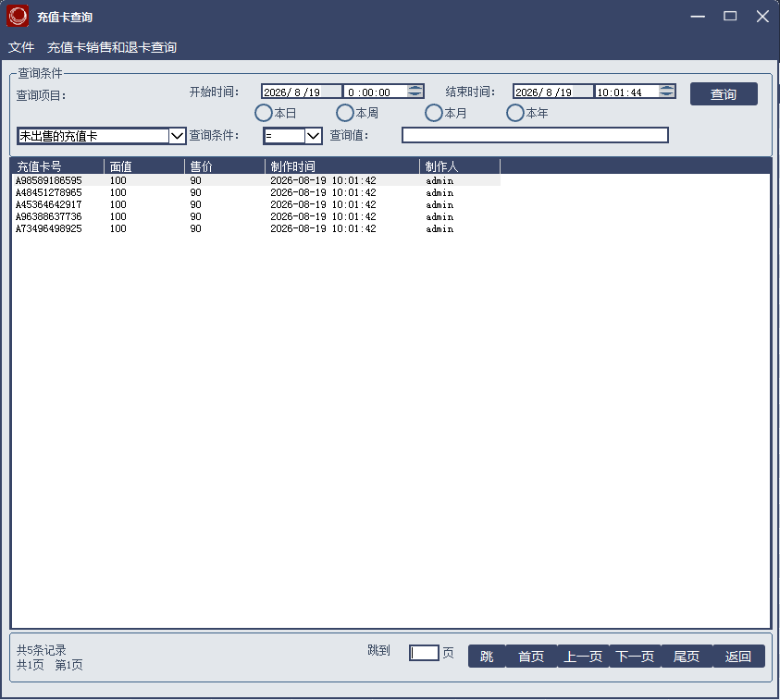
Task: Click the 制作人 column header
Action: (x=460, y=166)
